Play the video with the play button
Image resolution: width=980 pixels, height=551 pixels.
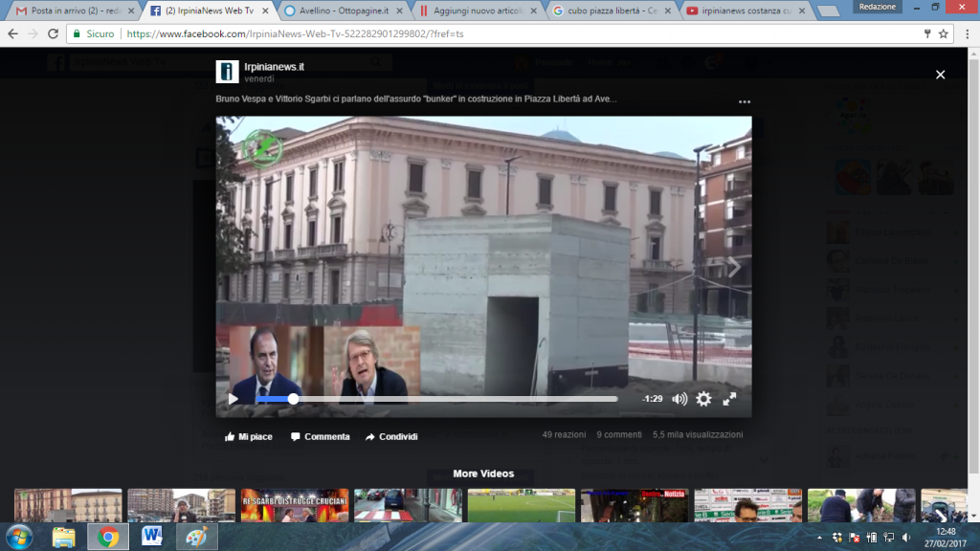point(234,399)
